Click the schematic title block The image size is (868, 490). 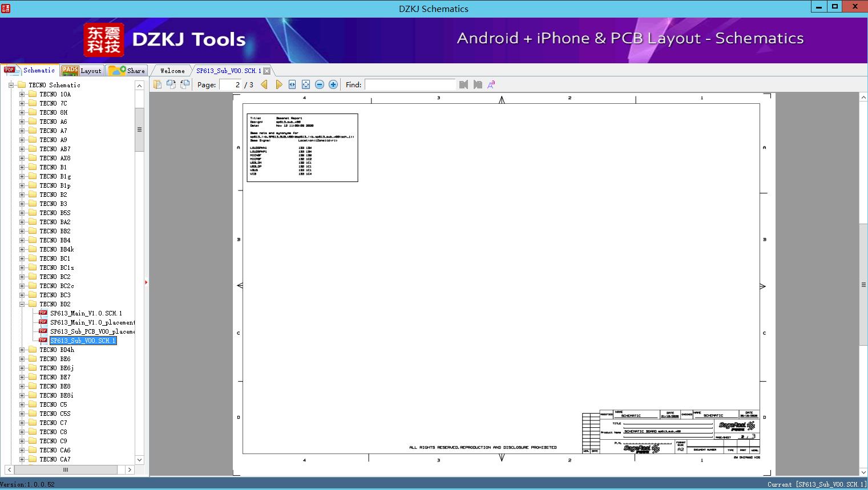[671, 432]
